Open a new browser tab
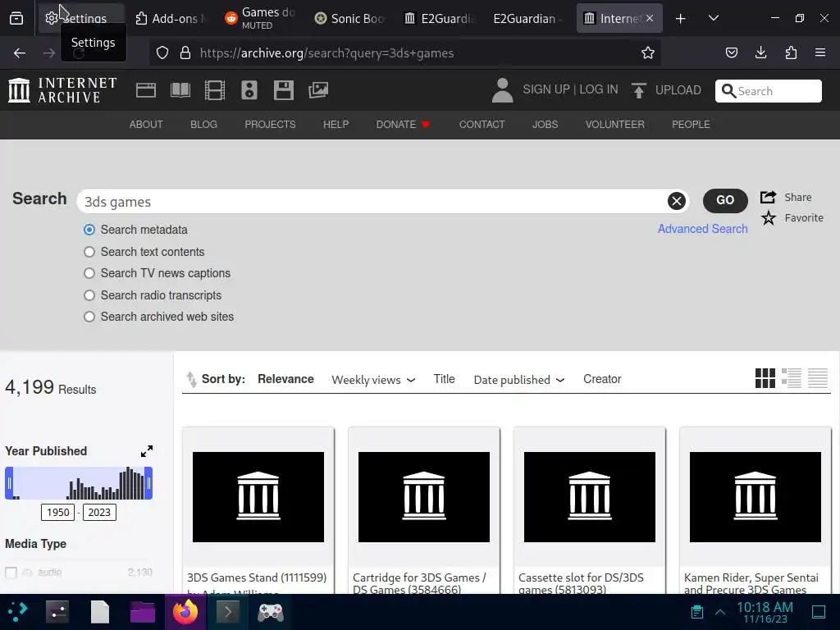The image size is (840, 630). (680, 18)
